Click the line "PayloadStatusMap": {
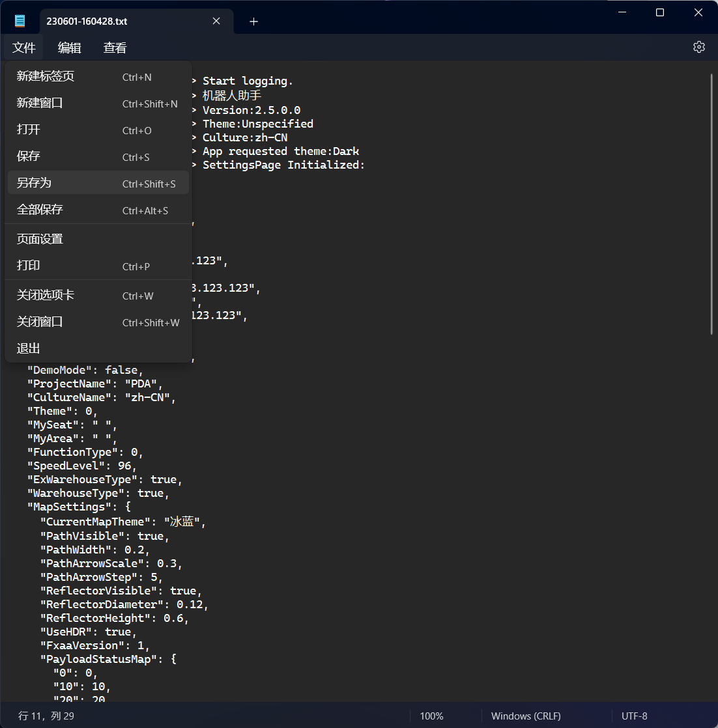The image size is (718, 728). coord(108,659)
